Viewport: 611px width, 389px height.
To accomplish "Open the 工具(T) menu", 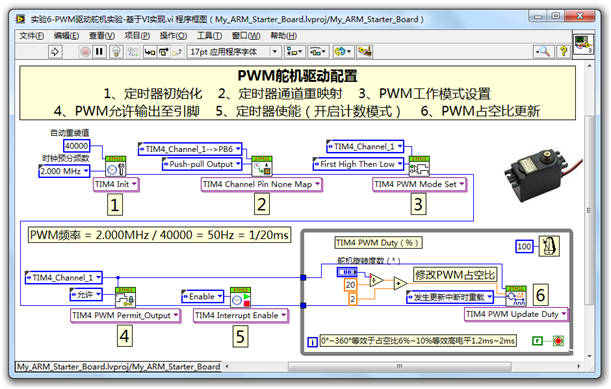I will click(209, 36).
